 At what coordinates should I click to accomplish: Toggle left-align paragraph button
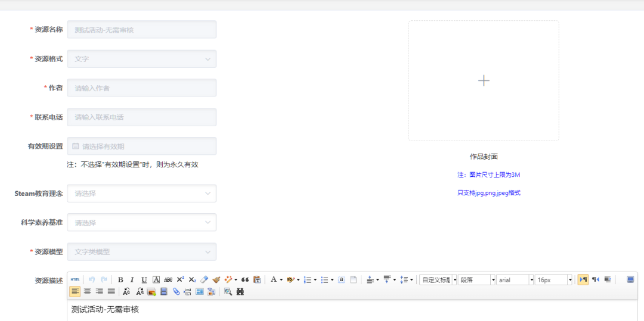75,292
